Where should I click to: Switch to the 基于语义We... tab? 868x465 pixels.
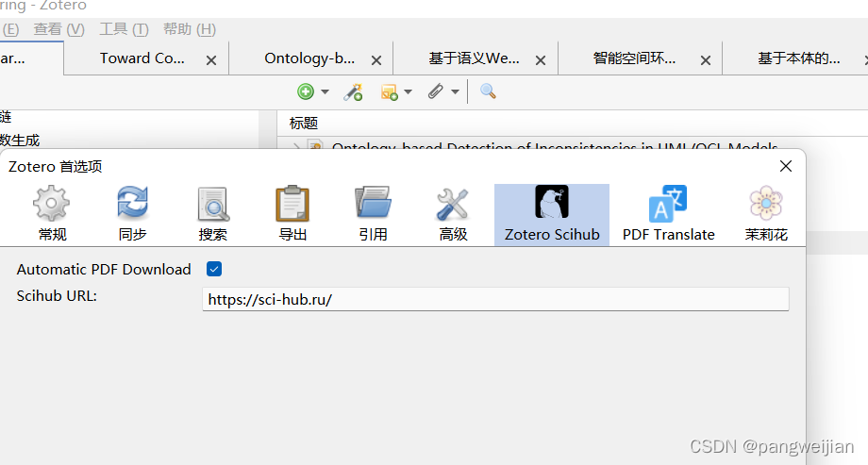tap(474, 58)
